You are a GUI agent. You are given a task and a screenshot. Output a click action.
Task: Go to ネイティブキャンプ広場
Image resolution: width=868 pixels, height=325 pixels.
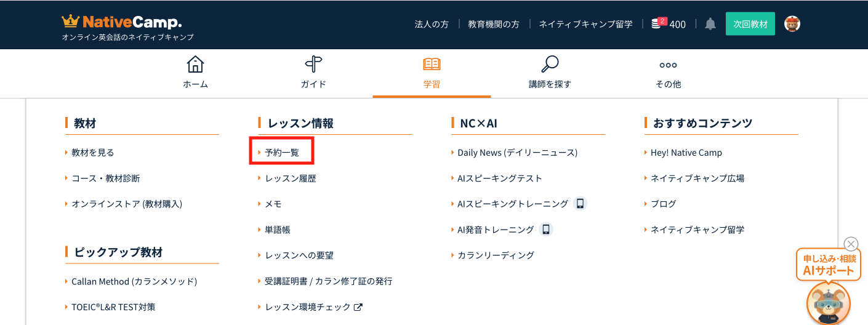pyautogui.click(x=697, y=178)
